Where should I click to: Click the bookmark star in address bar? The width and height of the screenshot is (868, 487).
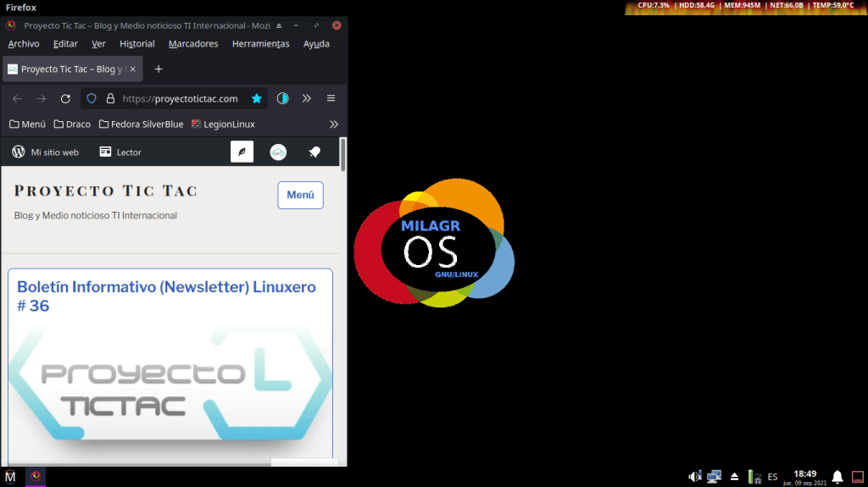(x=256, y=98)
